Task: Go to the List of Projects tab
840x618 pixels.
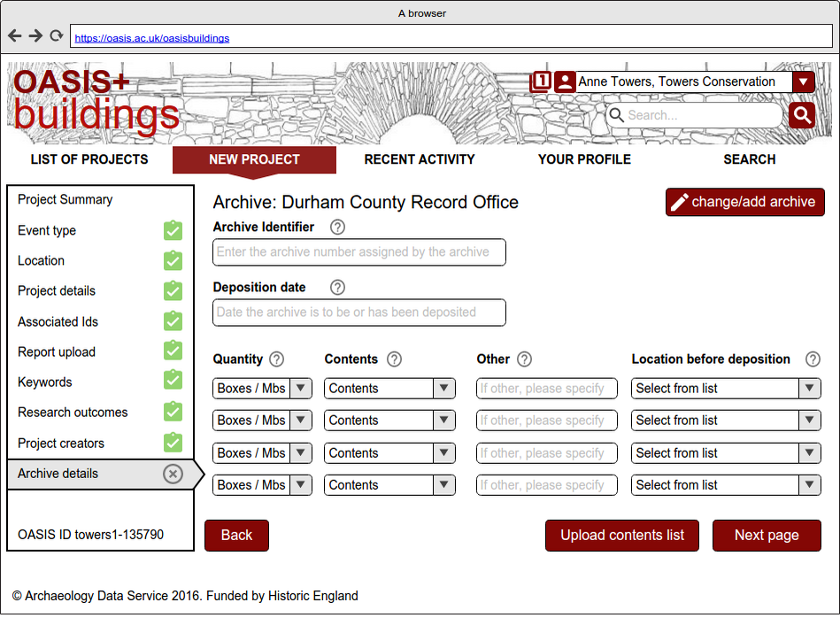Action: 89,159
